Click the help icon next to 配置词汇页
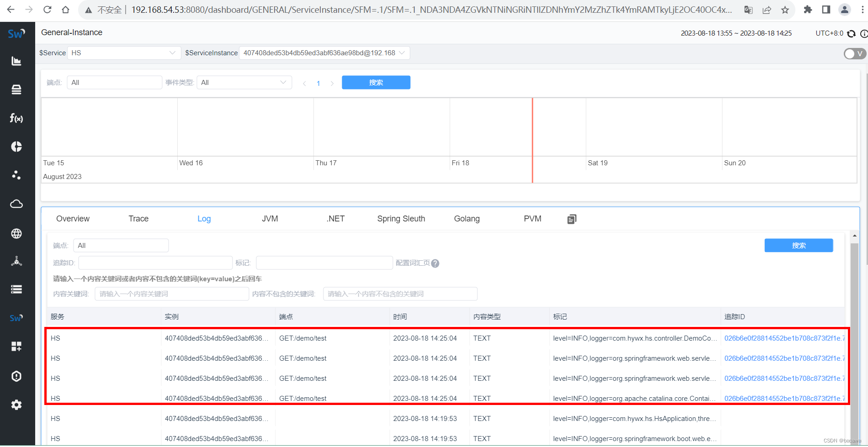868x447 pixels. pos(435,263)
